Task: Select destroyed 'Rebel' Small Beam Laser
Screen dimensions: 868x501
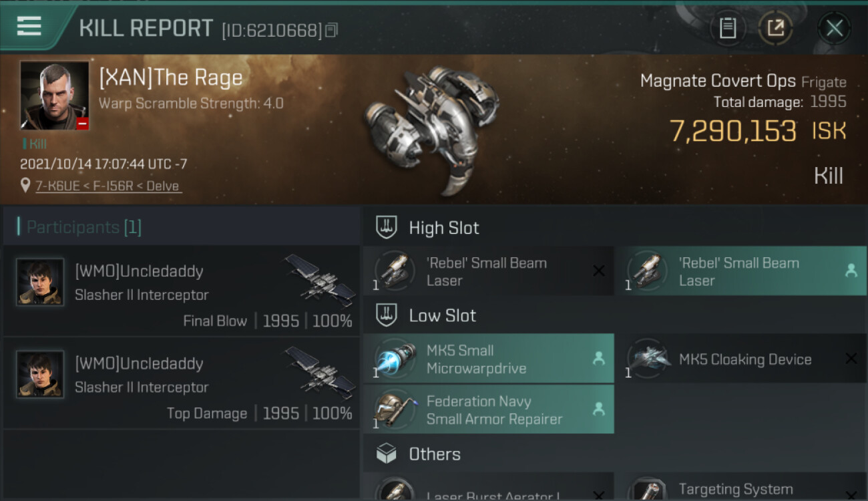Action: click(488, 271)
